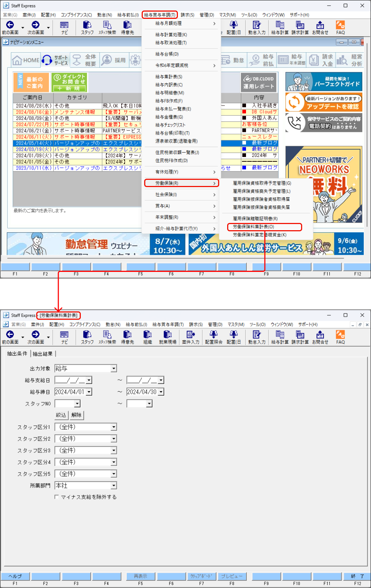
Task: Select 労働保険料算定基礎賃金(K) menu entry
Action: (259, 235)
